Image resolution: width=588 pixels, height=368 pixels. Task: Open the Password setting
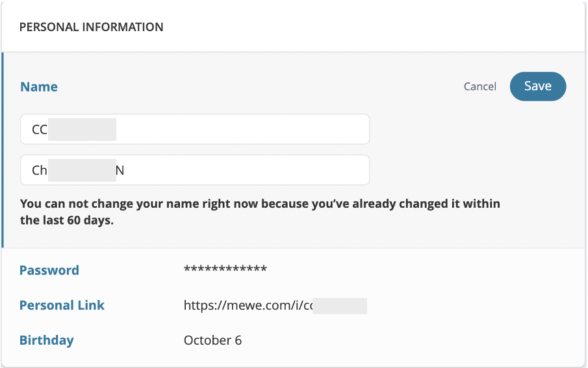49,270
